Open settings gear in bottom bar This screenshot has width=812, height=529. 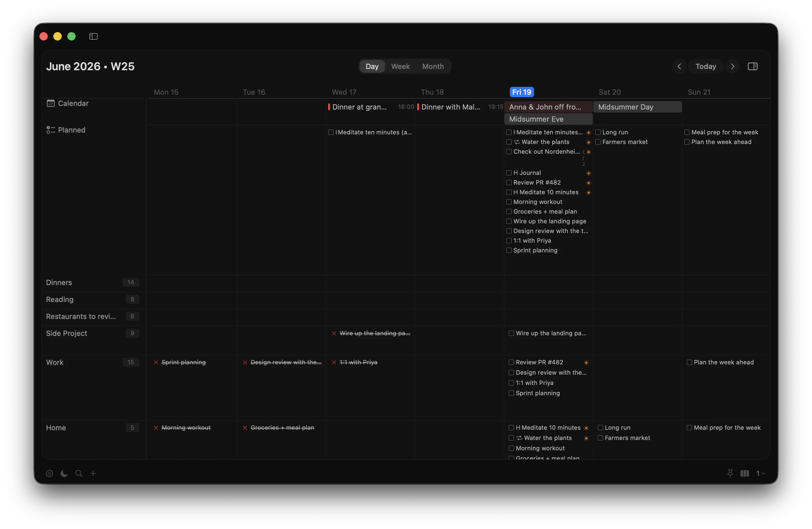[49, 473]
